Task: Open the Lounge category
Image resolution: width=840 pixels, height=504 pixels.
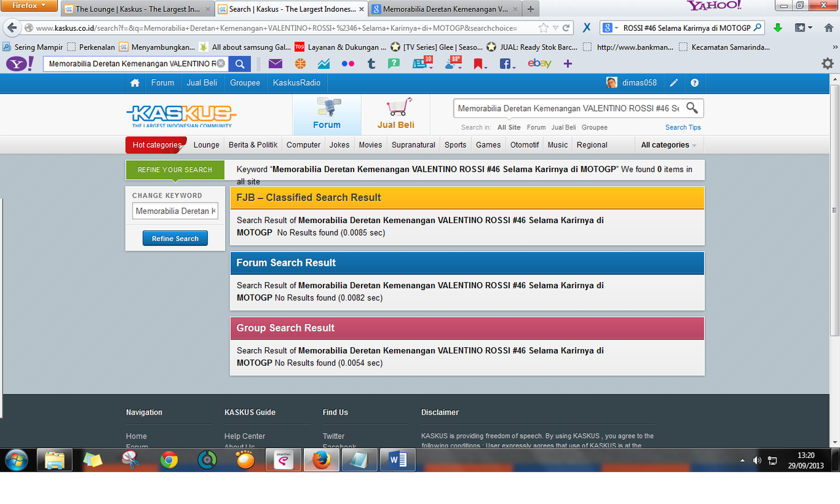Action: click(207, 145)
